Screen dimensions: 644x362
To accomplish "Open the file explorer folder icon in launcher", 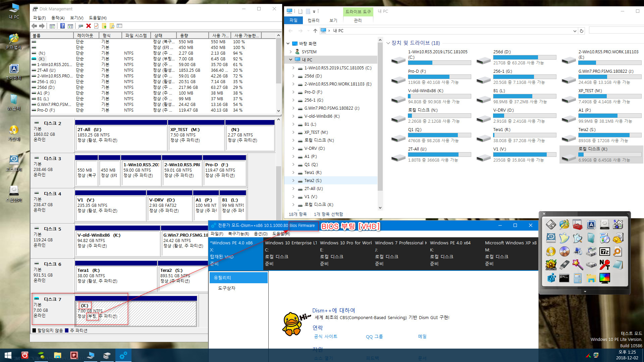I will (x=591, y=278).
